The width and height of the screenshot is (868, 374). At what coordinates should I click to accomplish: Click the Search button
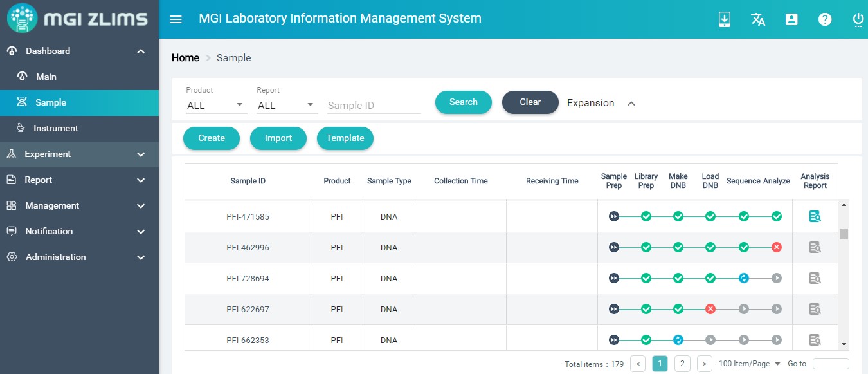pyautogui.click(x=464, y=102)
